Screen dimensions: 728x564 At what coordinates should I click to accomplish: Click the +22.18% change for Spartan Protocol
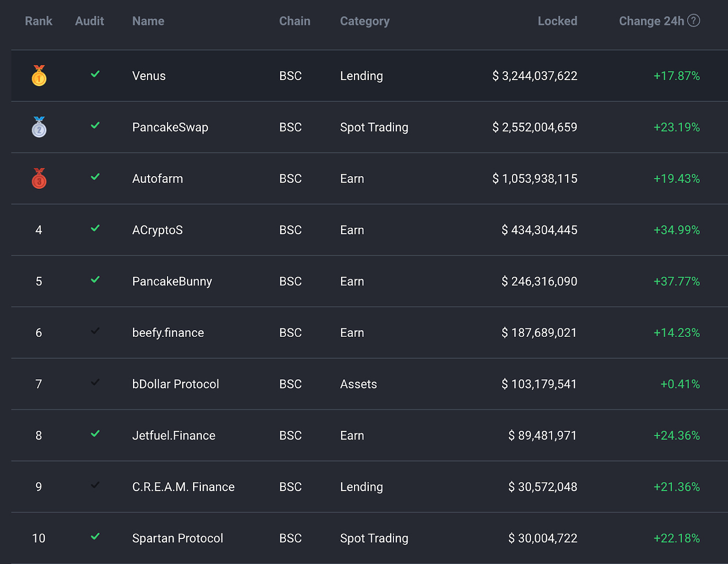coord(676,538)
